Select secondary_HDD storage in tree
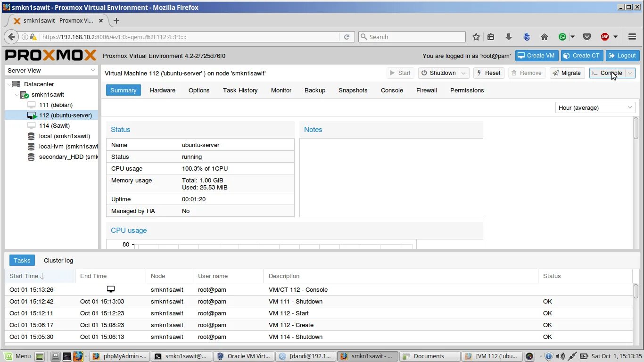Screen dimensions: 644x362 68,157
